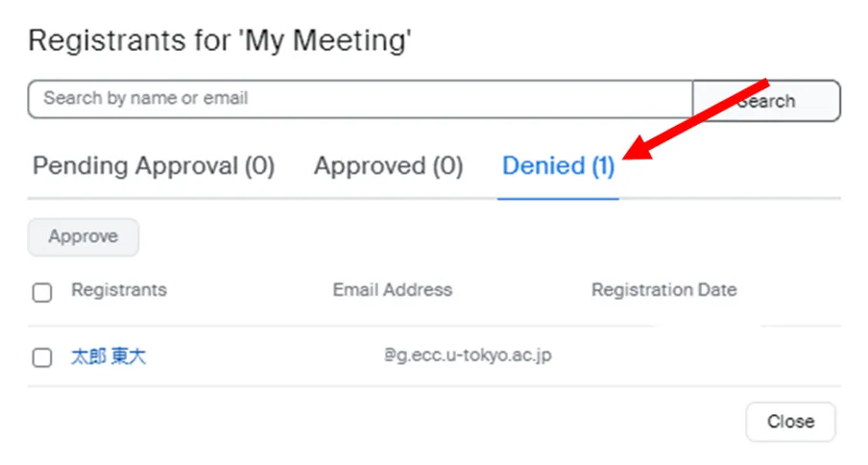Open the Approved tab

pyautogui.click(x=388, y=166)
